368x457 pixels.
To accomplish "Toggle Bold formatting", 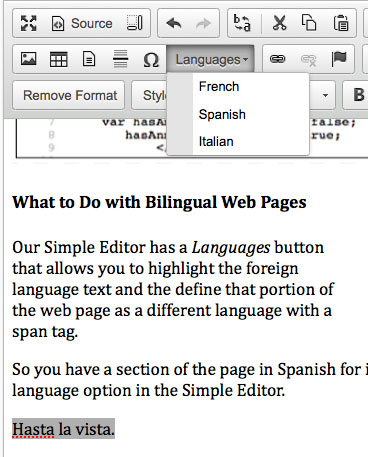I will coord(359,95).
